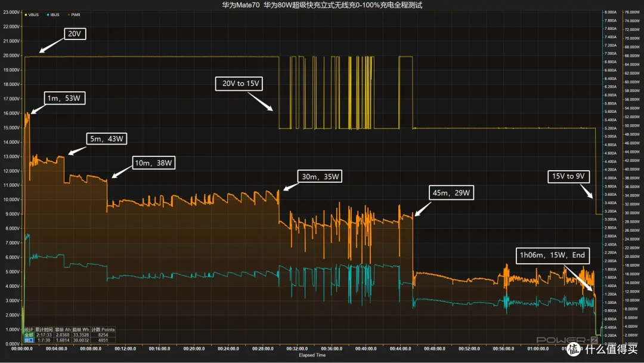Click the Elapsed Time axis label
The image size is (644, 363).
pyautogui.click(x=312, y=355)
